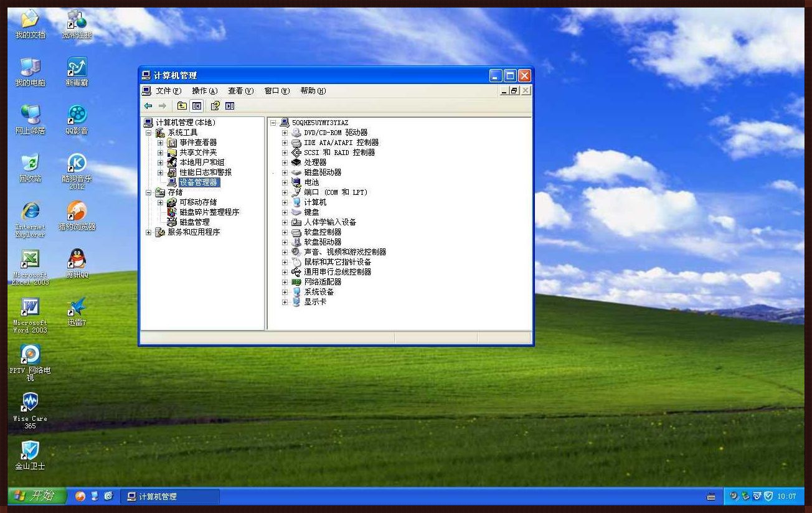Select 通用串行总线控制器 category

click(338, 272)
